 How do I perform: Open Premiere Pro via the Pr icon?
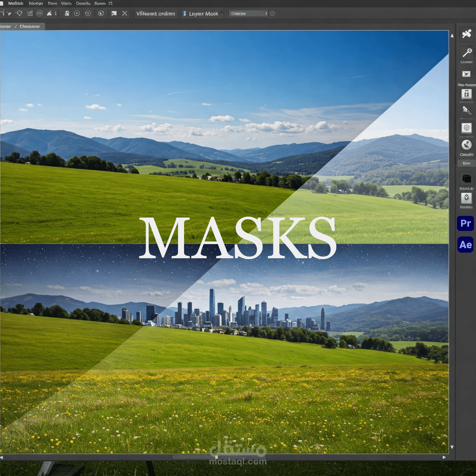pos(465,223)
